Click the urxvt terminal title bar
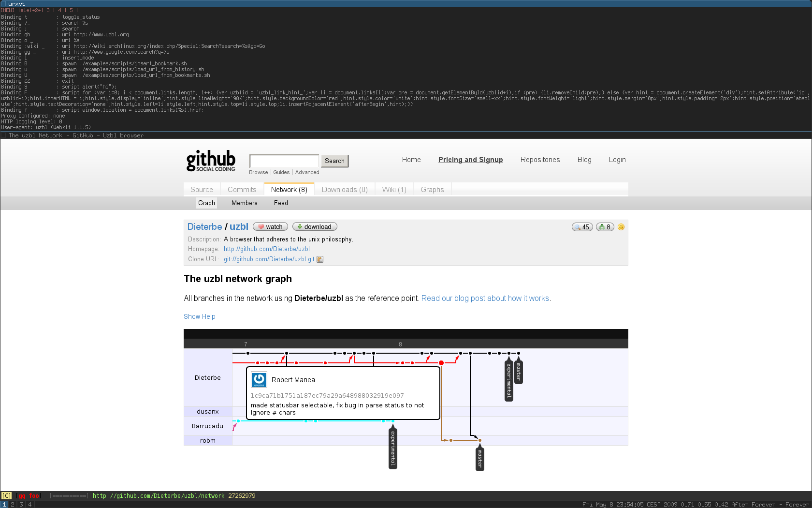 pyautogui.click(x=406, y=3)
